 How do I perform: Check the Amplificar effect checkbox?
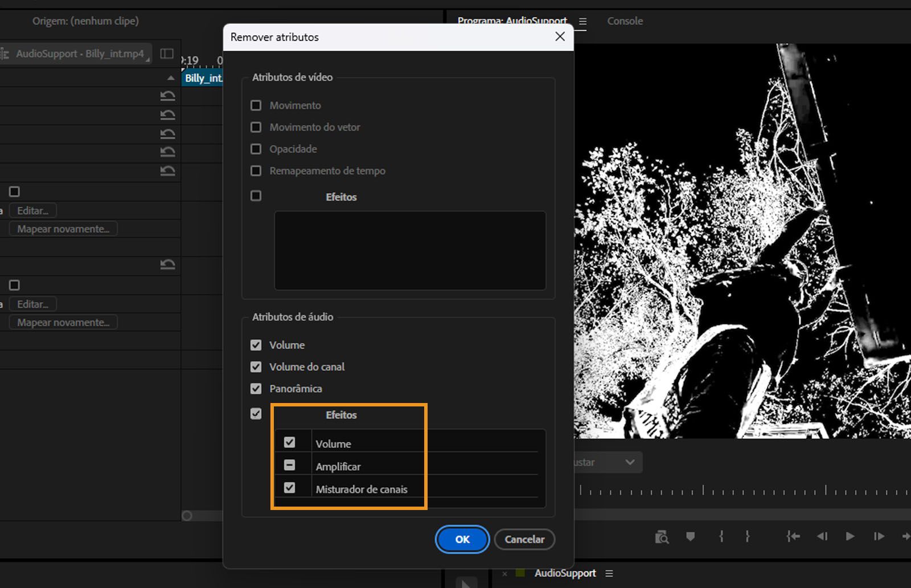[289, 466]
